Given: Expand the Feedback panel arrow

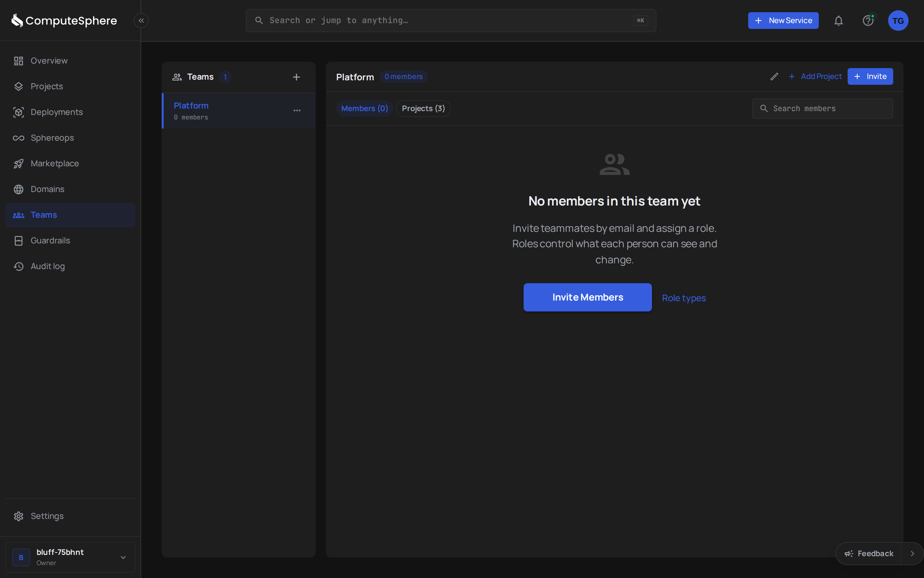Looking at the screenshot, I should (912, 554).
